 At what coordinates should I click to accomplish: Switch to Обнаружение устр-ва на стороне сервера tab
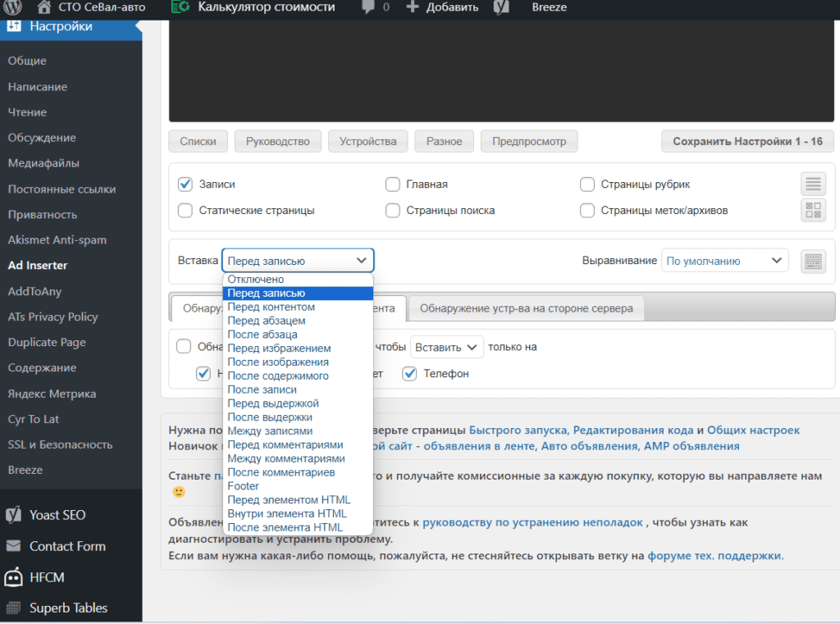pos(526,308)
